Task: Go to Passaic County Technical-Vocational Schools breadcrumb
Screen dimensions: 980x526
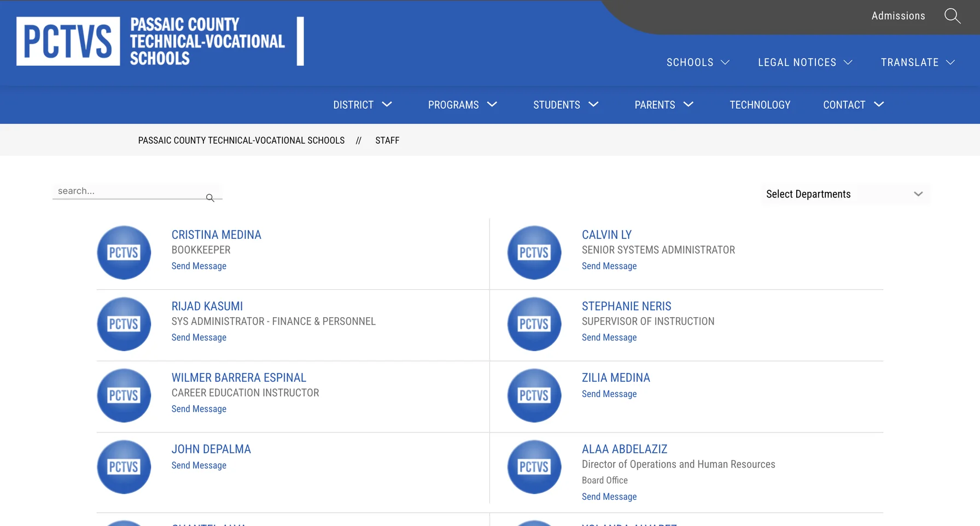Action: tap(241, 141)
